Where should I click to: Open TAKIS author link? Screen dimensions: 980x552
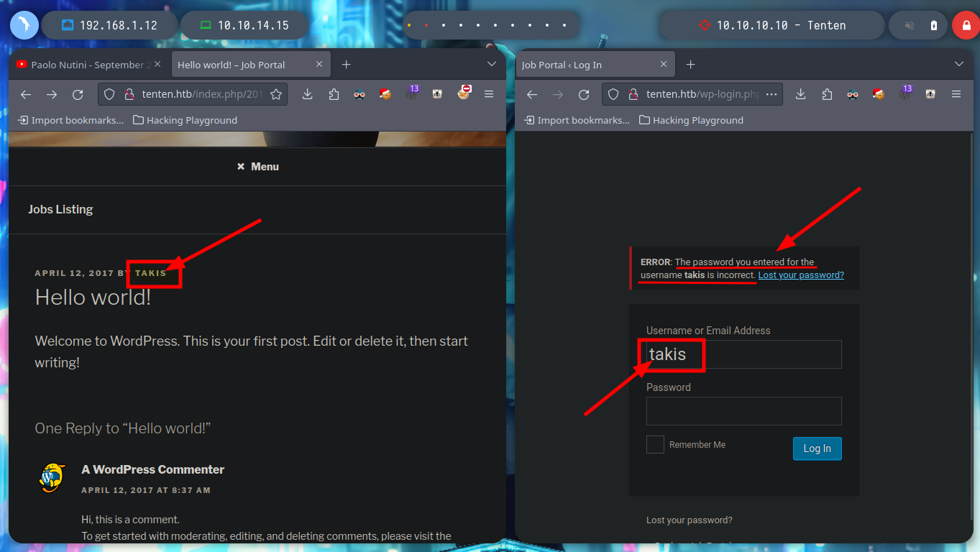(151, 273)
